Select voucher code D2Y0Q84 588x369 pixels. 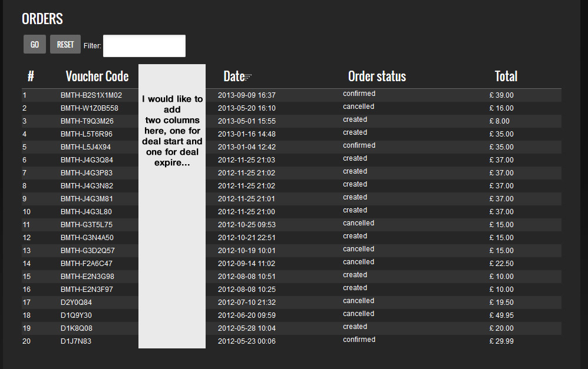tap(76, 302)
